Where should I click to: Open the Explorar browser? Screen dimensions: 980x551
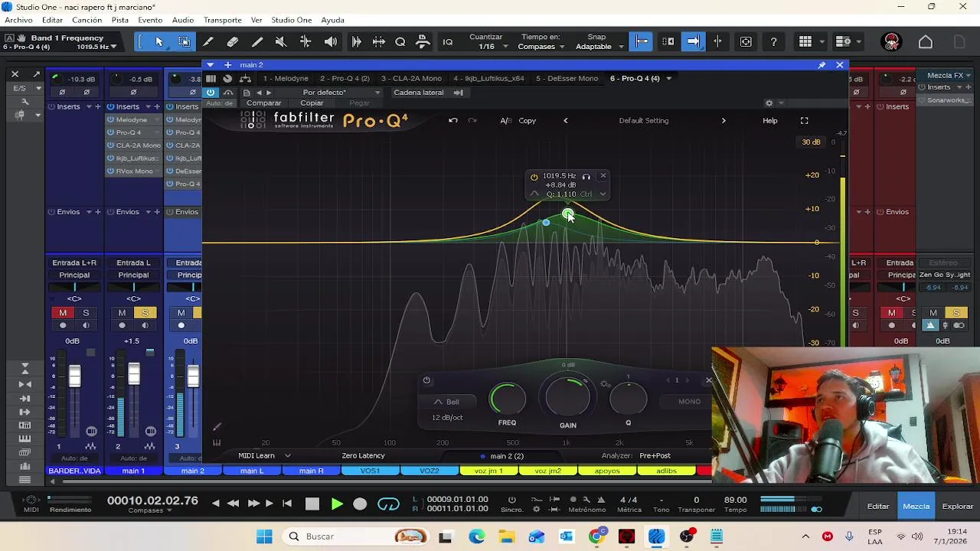pyautogui.click(x=958, y=507)
